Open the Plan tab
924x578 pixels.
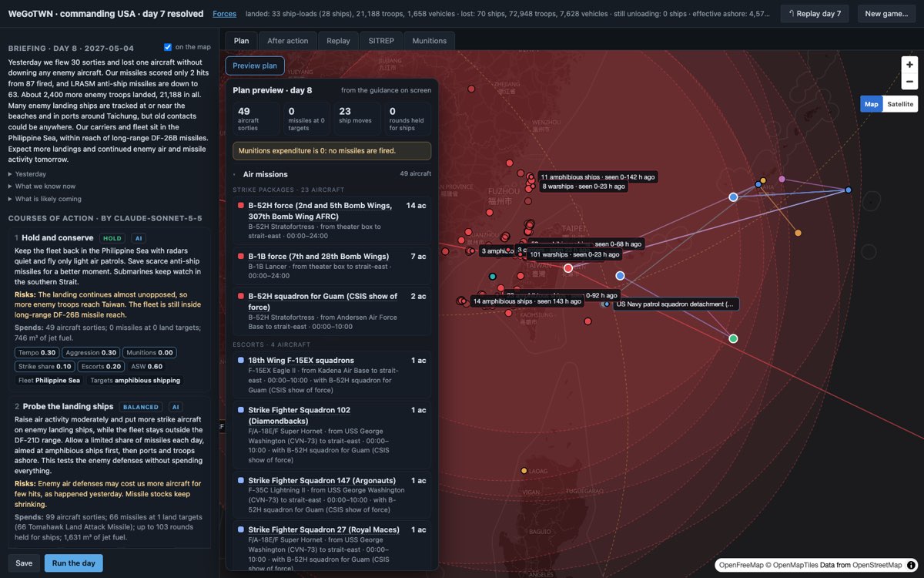(241, 41)
